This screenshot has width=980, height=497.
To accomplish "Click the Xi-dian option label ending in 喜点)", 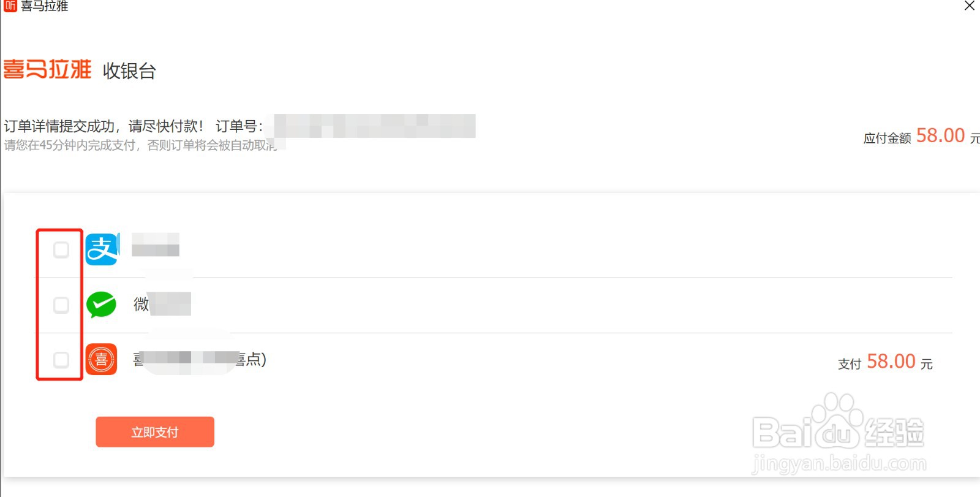I will point(200,359).
